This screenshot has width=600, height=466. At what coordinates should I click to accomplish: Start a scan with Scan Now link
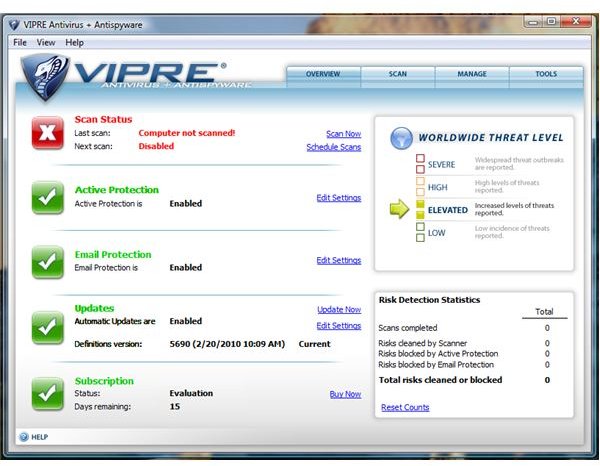tap(344, 134)
